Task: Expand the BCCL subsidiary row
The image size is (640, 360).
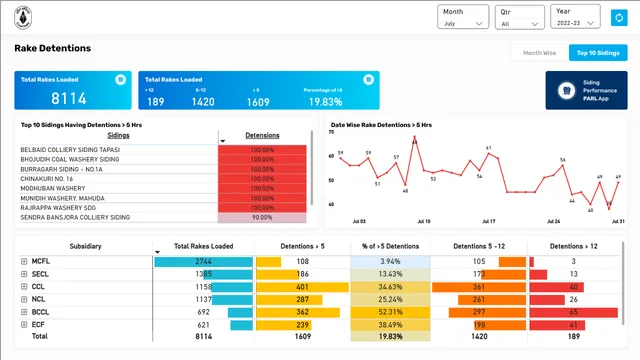Action: (24, 312)
